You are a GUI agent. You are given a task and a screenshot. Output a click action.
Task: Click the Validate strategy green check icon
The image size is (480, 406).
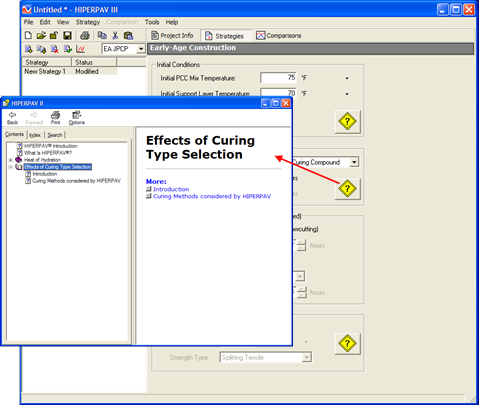[68, 49]
